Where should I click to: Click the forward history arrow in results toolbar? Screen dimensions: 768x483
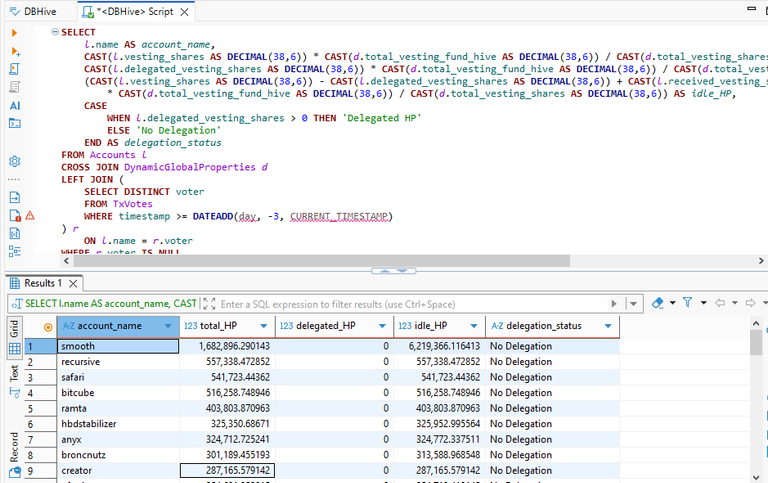point(750,303)
